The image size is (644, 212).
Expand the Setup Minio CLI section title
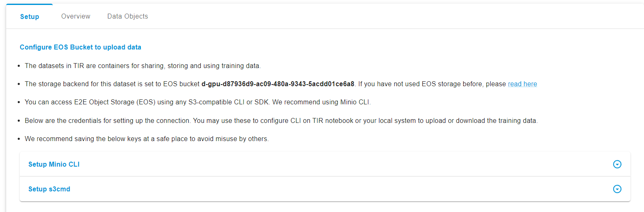[54, 164]
